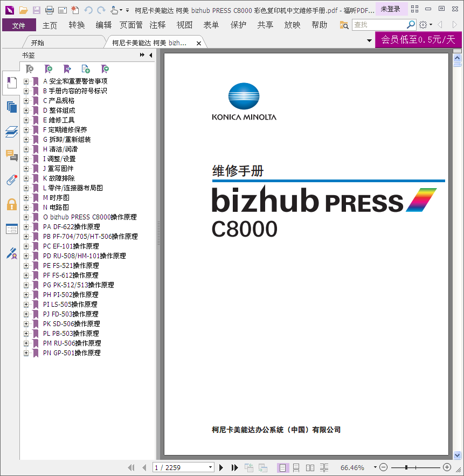Viewport: 464px width, 476px height.
Task: Click the zoom slider handle
Action: coord(406,467)
